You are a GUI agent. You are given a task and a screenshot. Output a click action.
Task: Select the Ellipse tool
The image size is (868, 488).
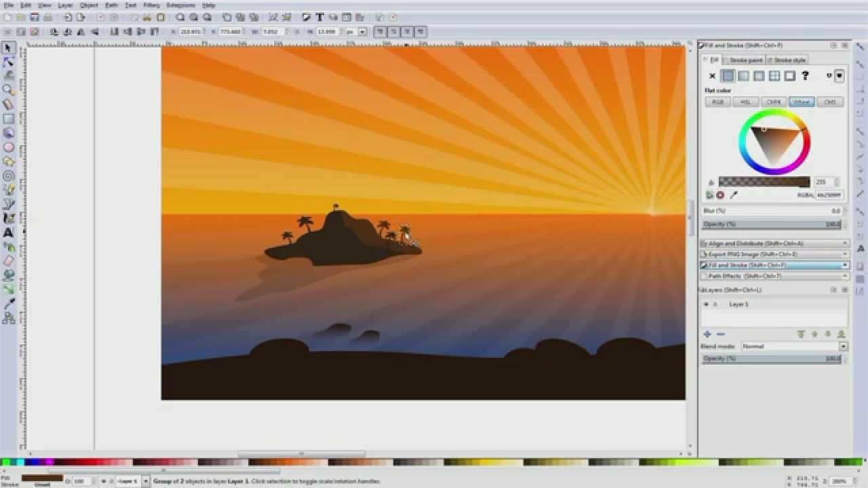coord(9,147)
